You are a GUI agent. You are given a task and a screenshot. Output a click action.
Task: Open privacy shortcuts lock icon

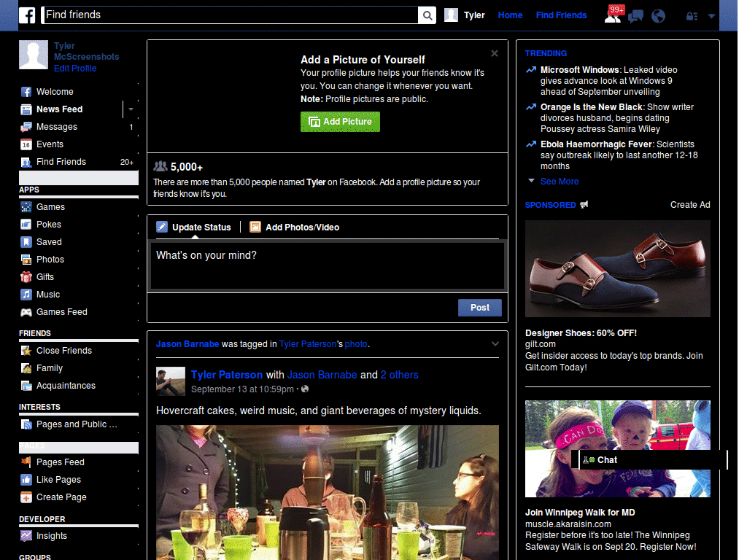692,17
